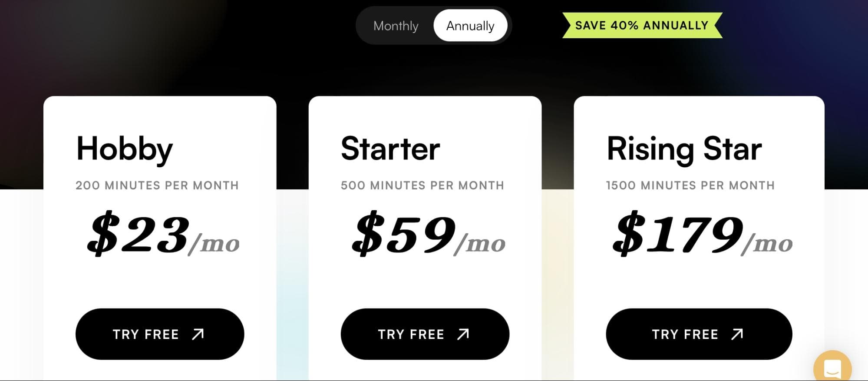Click the Save 40% Annually badge

click(x=642, y=25)
